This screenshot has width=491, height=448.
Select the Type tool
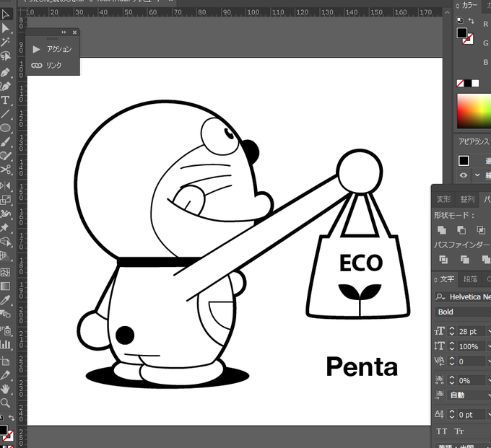coord(5,100)
